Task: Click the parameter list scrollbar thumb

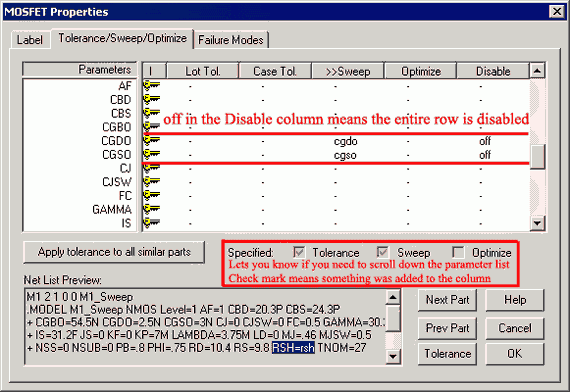Action: click(x=537, y=157)
